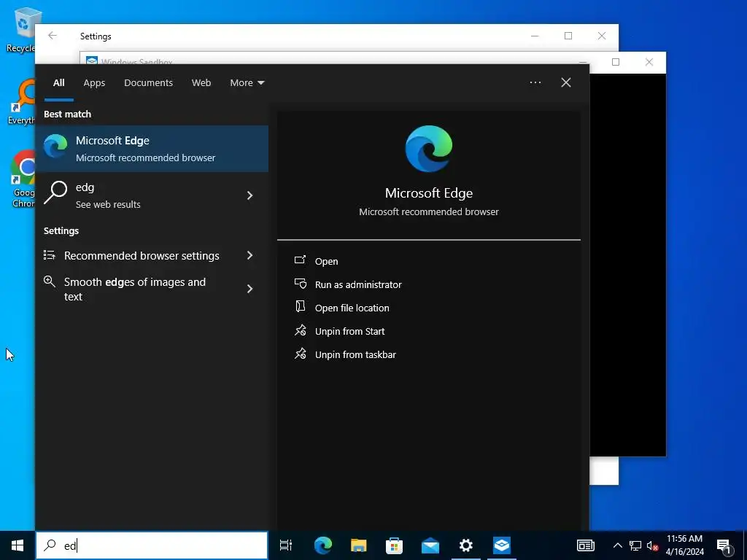Viewport: 747px width, 560px height.
Task: Close the search panel with X
Action: coord(566,82)
